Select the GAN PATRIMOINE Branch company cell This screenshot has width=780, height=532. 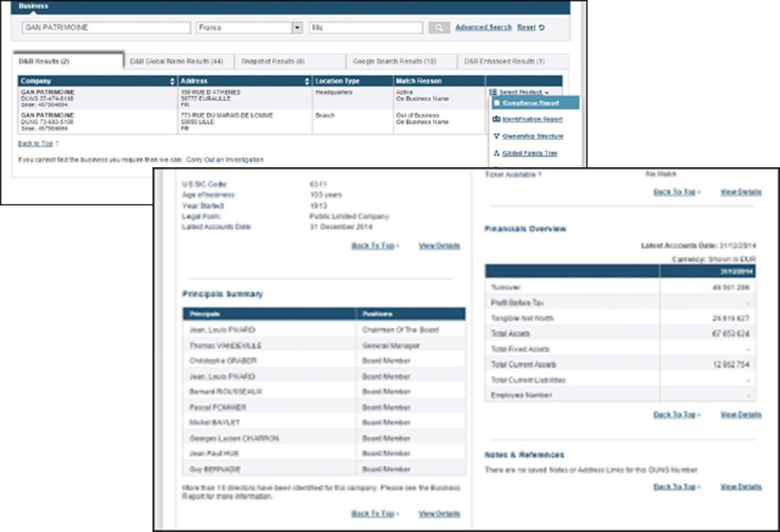98,122
